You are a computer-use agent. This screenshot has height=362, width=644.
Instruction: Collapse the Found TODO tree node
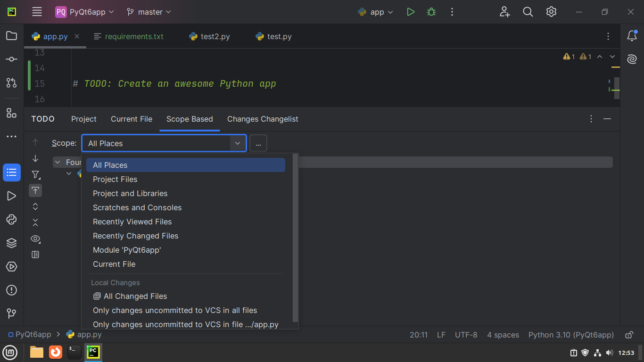pyautogui.click(x=58, y=162)
